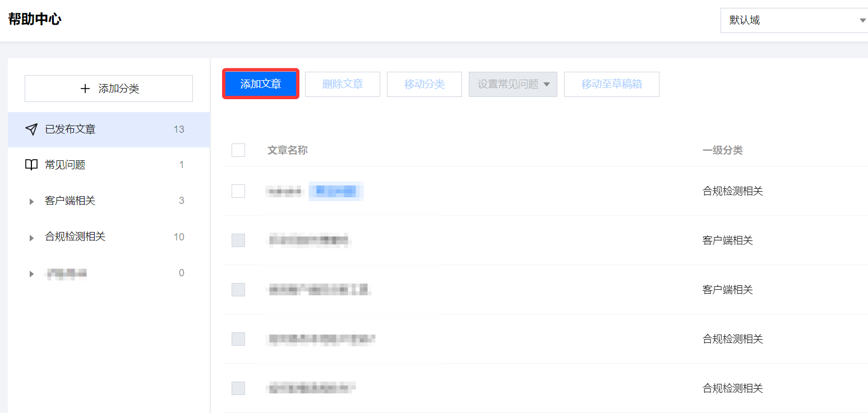The image size is (868, 413).
Task: Open the 设置常见问题 dropdown
Action: (513, 84)
